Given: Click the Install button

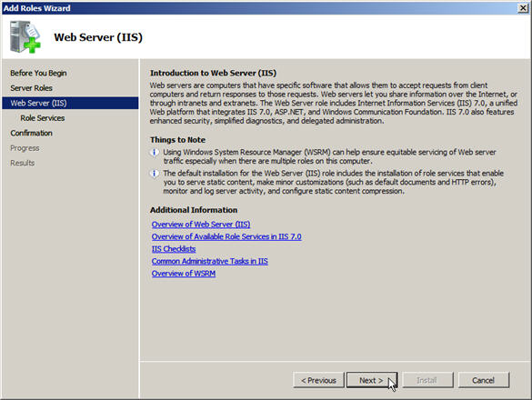Looking at the screenshot, I should (x=427, y=380).
